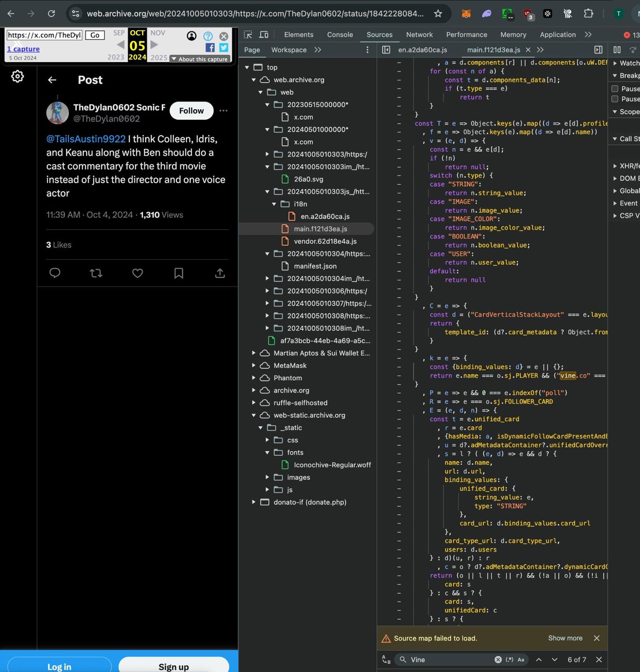
Task: Clear the Vine search text
Action: tap(498, 660)
